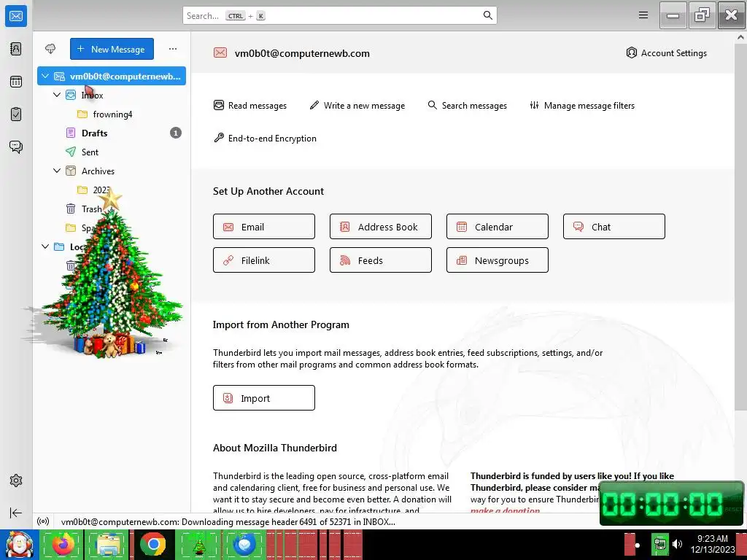Focus the global Search field

click(x=340, y=15)
